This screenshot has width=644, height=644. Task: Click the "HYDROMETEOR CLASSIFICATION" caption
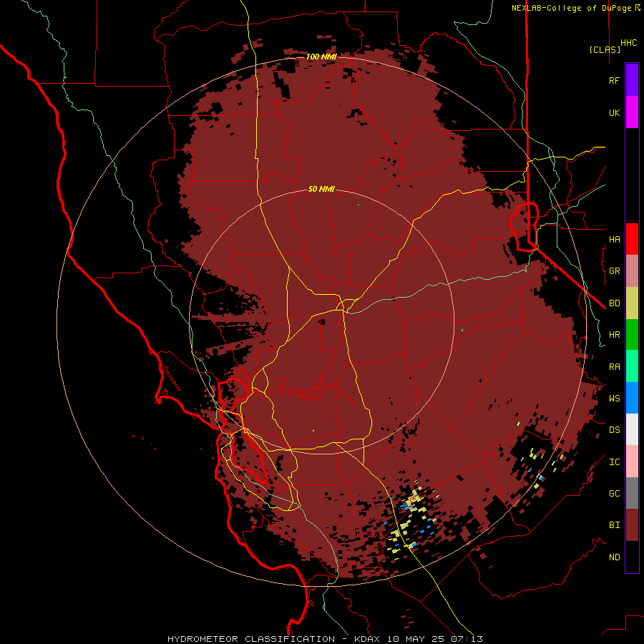[251, 639]
